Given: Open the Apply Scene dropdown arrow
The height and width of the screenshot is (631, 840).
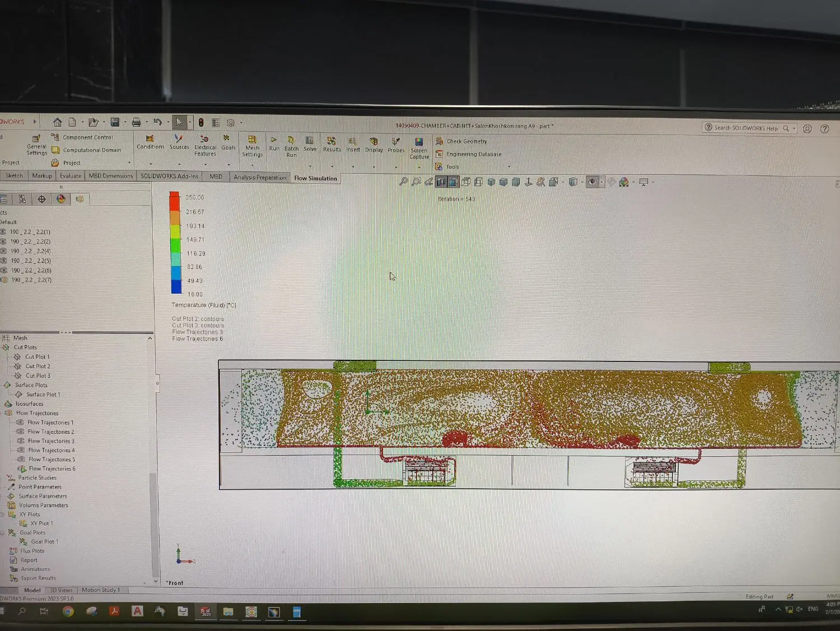Looking at the screenshot, I should click(634, 182).
